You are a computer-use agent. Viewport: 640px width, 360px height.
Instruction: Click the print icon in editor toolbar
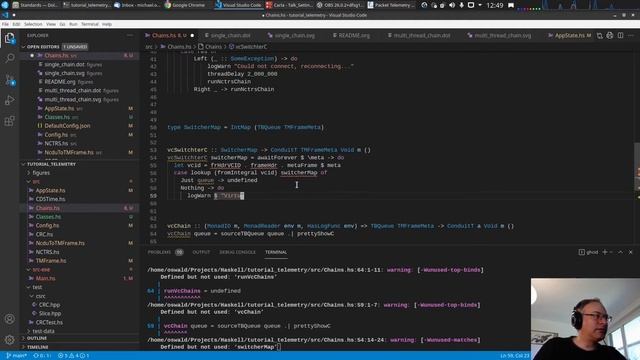coord(610,36)
